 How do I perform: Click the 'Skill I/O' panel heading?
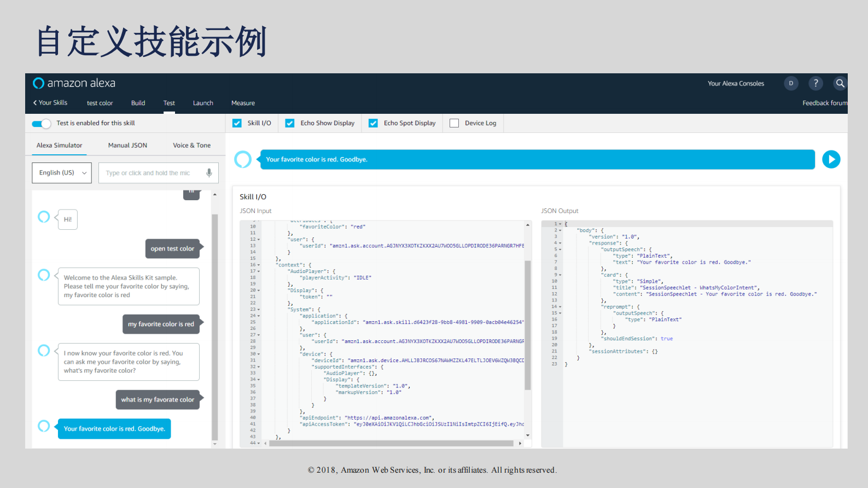pos(253,197)
